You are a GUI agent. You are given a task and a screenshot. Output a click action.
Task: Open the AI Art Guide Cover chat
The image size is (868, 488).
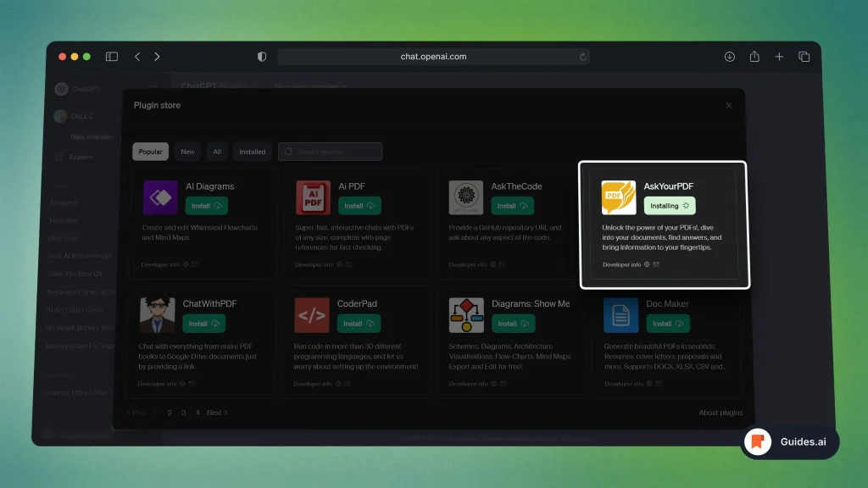pos(75,310)
